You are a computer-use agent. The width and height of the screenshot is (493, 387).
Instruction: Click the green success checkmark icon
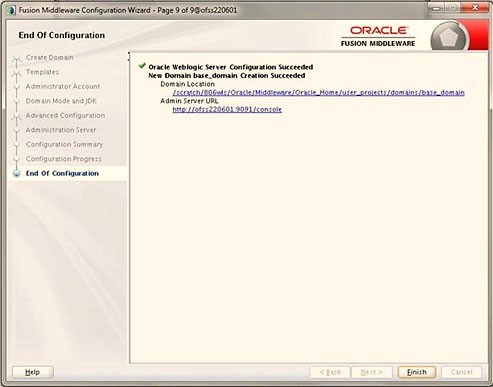point(142,66)
